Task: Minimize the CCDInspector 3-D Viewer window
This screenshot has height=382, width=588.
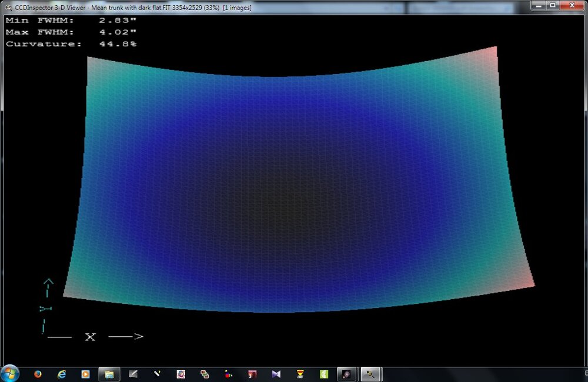Action: tap(537, 5)
